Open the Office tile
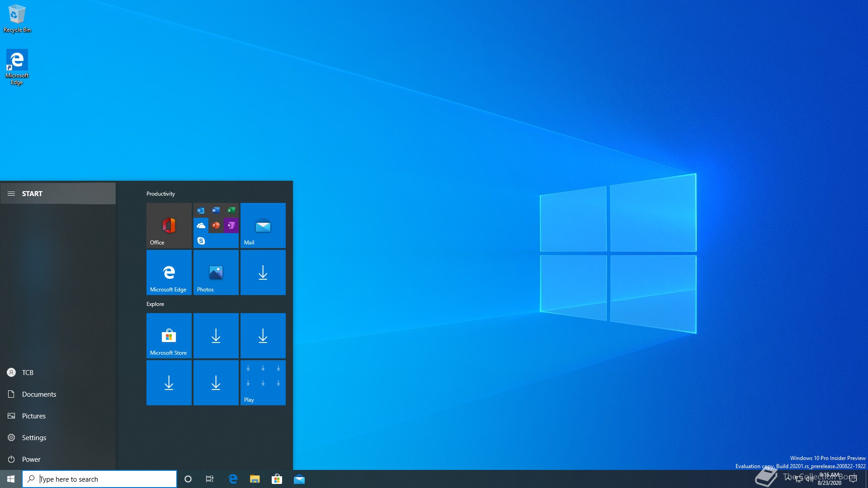Image resolution: width=868 pixels, height=488 pixels. [x=169, y=225]
